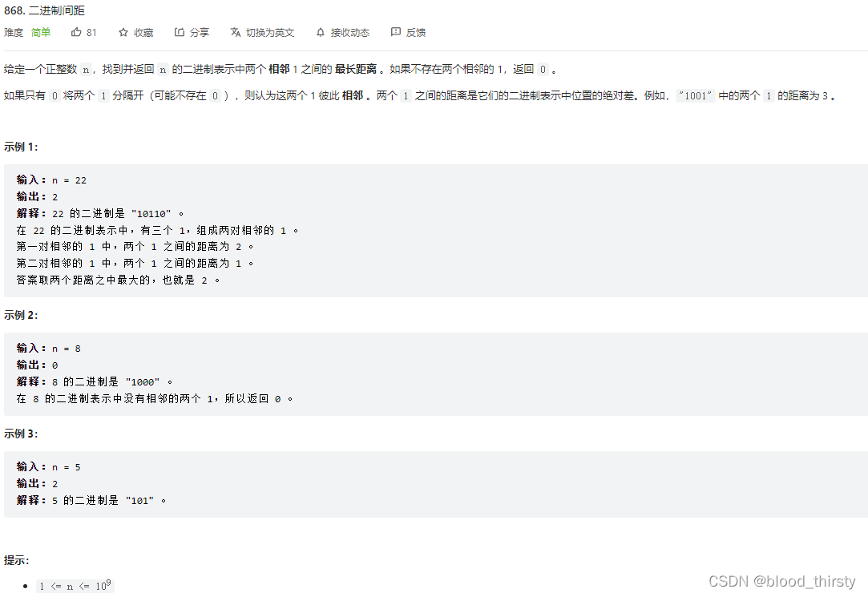Select the inline code snippet "1001"

pos(694,95)
